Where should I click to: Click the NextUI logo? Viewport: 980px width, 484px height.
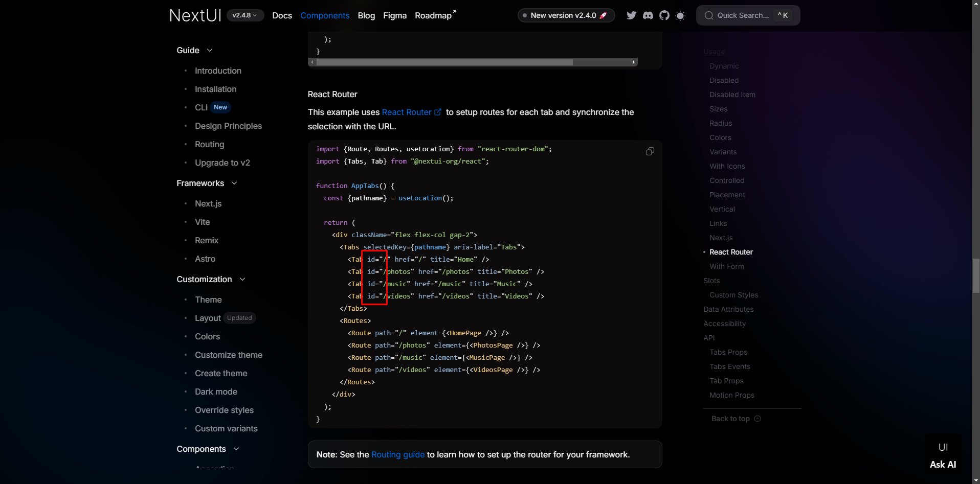(x=195, y=15)
